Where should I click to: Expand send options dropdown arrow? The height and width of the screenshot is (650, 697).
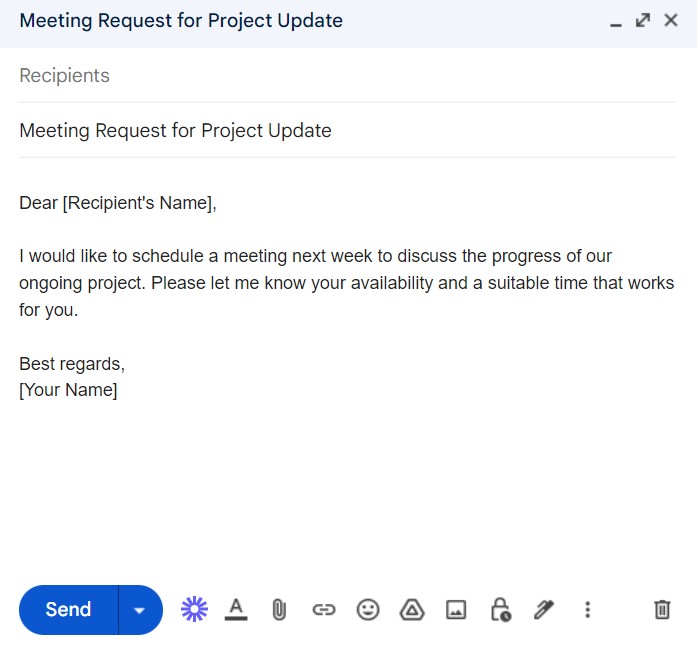pyautogui.click(x=140, y=610)
